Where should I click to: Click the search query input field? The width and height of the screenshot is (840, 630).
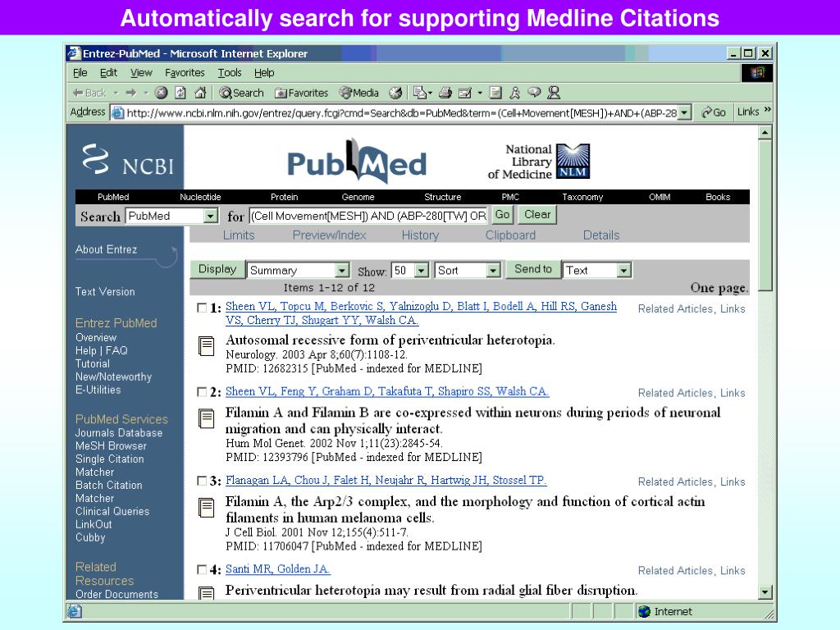click(368, 216)
